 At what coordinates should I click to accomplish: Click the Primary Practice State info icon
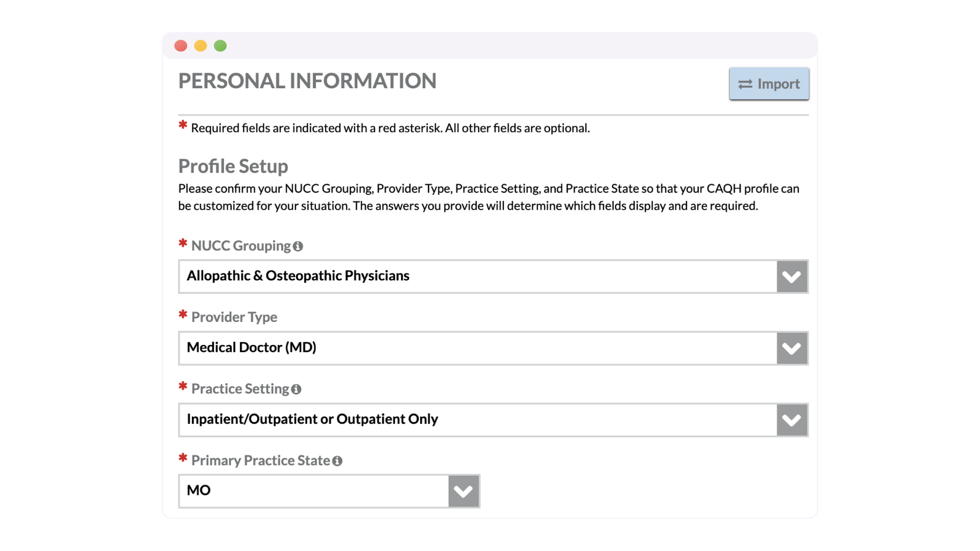coord(337,461)
